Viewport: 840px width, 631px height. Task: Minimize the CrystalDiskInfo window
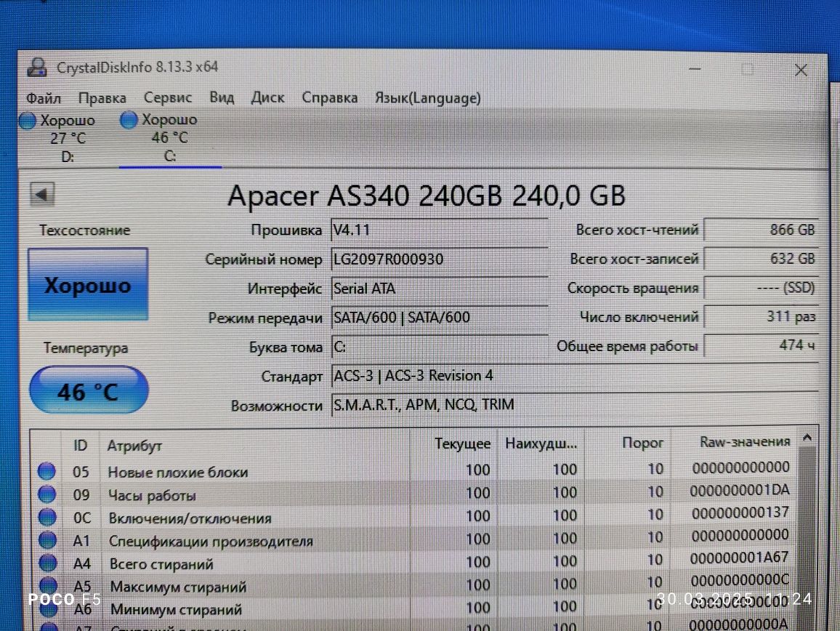(695, 68)
